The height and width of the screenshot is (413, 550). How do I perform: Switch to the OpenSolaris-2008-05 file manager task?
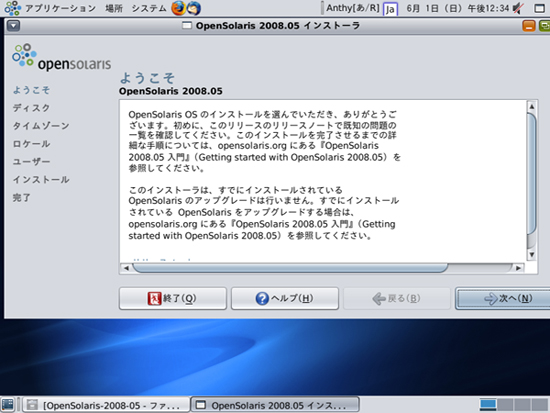point(106,405)
